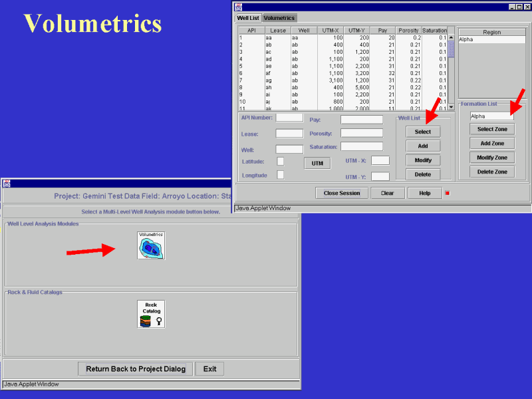This screenshot has height=399, width=532.
Task: Toggle the Latitude checkbox
Action: [281, 161]
